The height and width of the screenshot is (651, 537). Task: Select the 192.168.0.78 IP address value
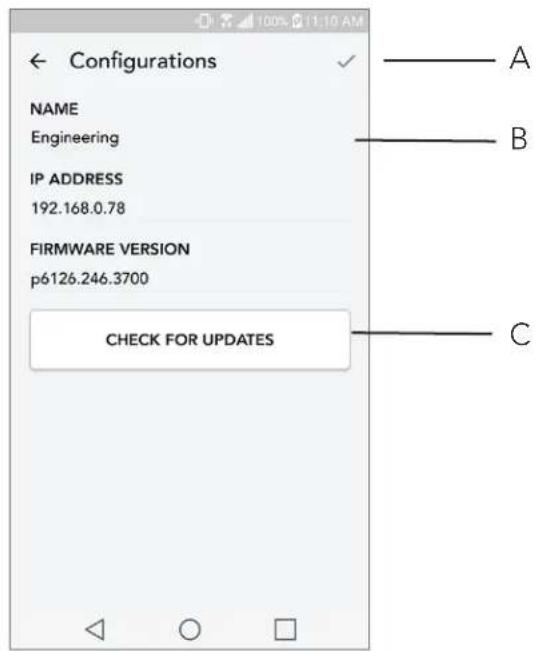pos(78,208)
